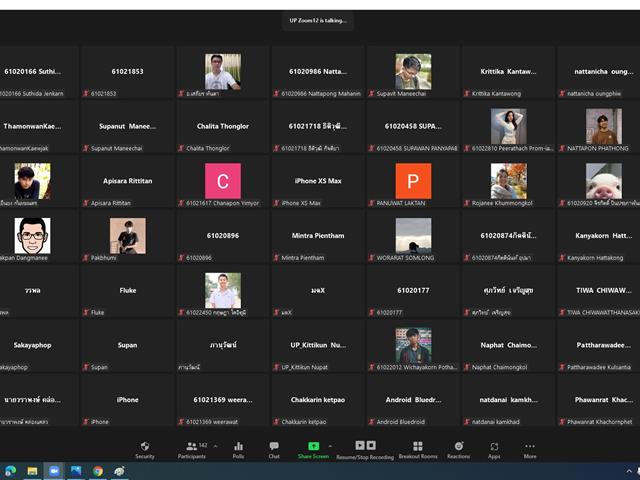Viewport: 640px width, 480px height.
Task: Select natdanai kamkhad's tile
Action: 509,400
